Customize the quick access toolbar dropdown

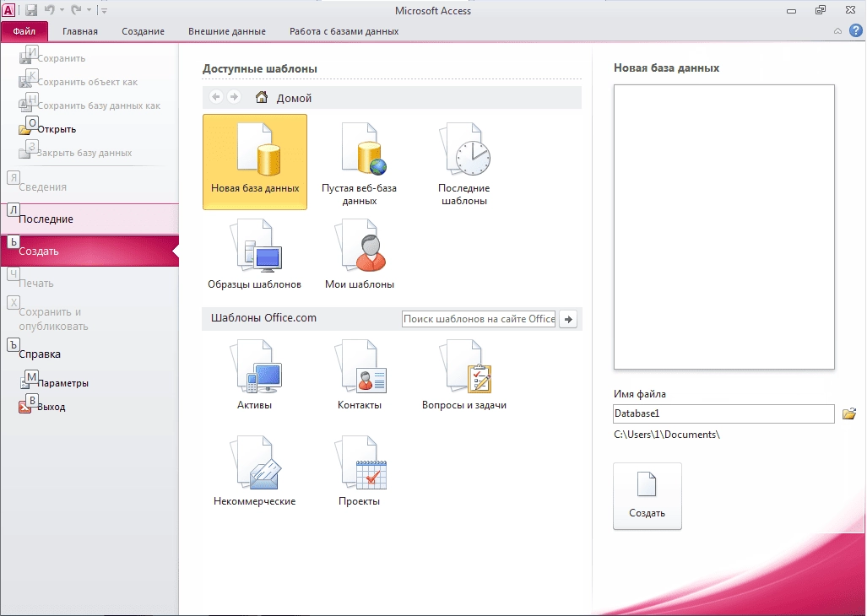103,10
